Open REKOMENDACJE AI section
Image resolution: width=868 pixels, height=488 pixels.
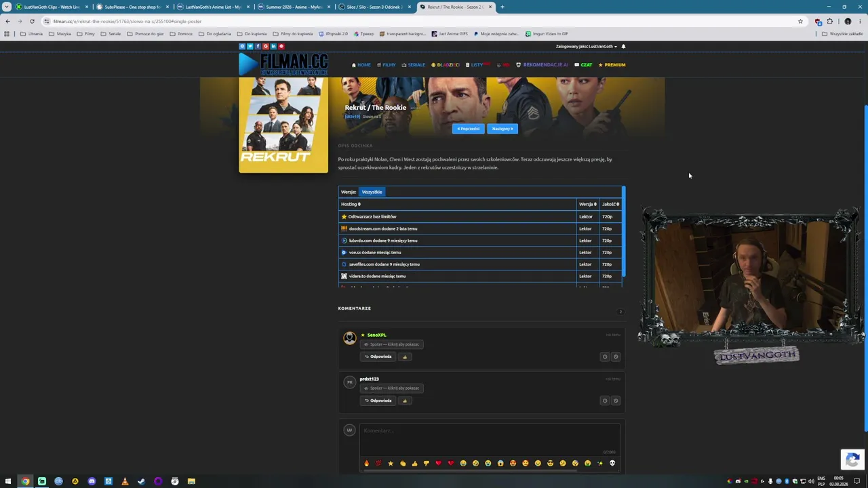pyautogui.click(x=542, y=65)
